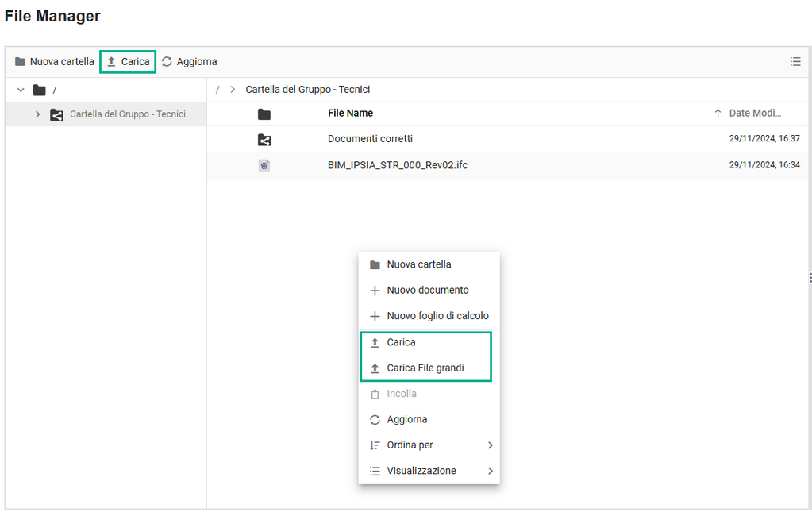Click the Documenti corretti shared folder icon
812x512 pixels.
click(264, 140)
